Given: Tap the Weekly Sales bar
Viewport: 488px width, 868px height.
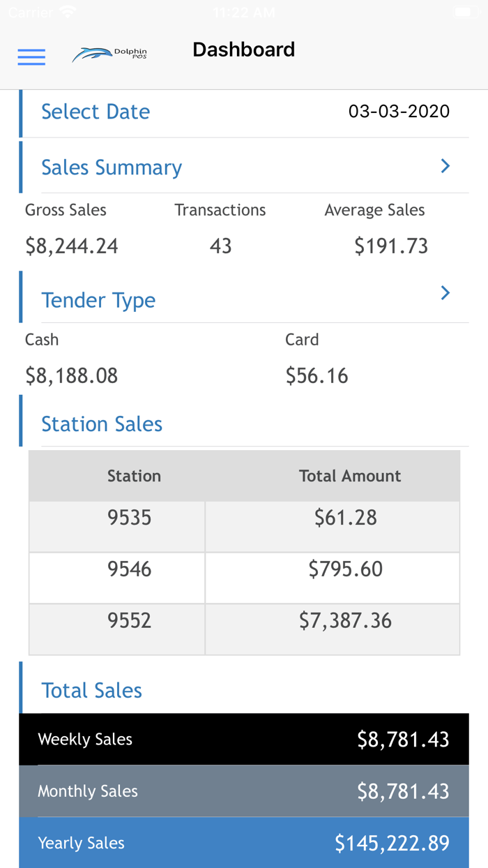Looking at the screenshot, I should (244, 740).
